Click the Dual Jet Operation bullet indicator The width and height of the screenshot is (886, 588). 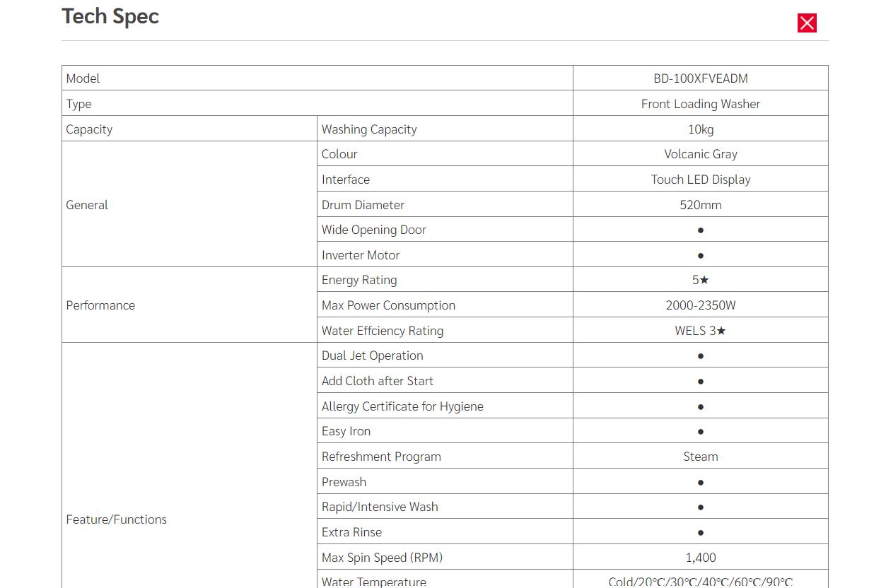[700, 356]
